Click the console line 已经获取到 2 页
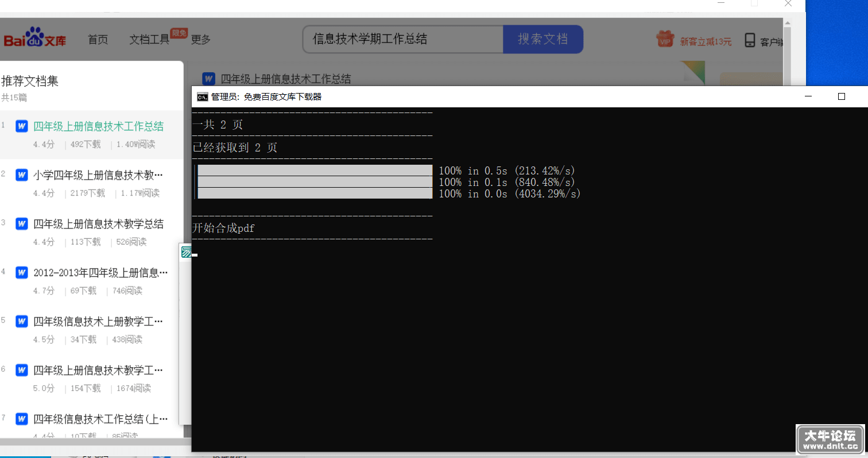868x458 pixels. coord(235,148)
